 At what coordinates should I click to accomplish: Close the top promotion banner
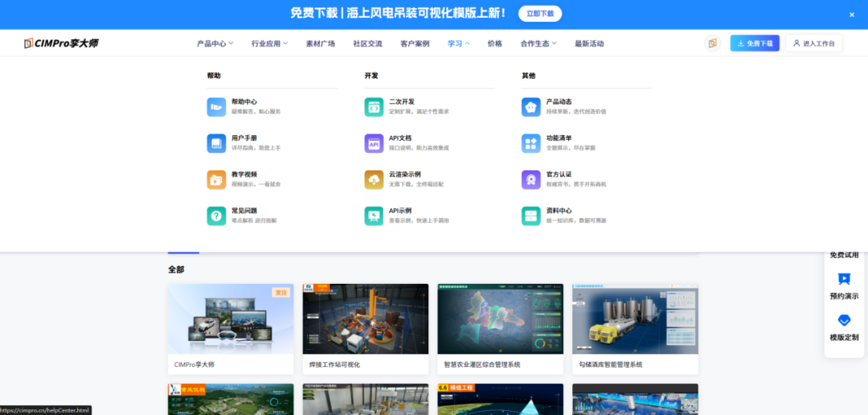pos(852,15)
